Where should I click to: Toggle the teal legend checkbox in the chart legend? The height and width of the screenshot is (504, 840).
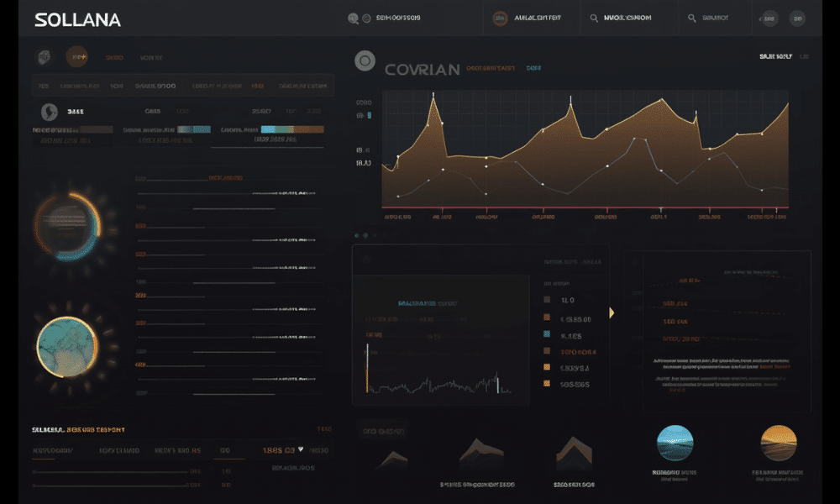547,334
